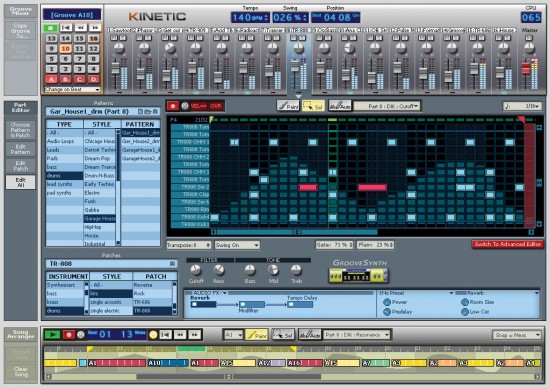Click the Song Arranger record button
This screenshot has height=388, width=550.
tap(69, 335)
